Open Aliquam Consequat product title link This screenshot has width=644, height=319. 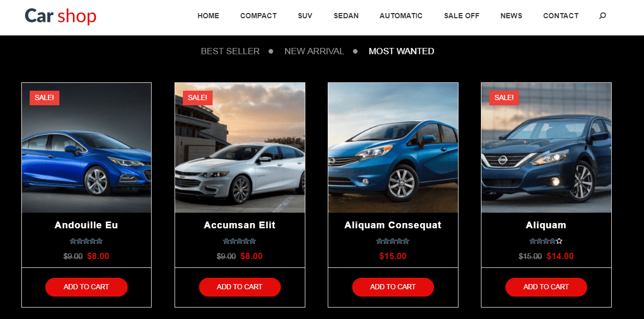click(x=393, y=225)
